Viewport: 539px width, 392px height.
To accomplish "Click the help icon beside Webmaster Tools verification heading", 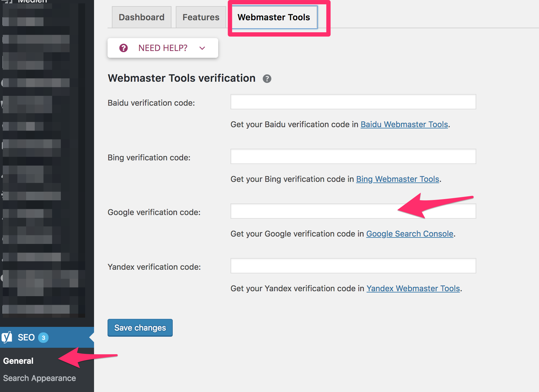I will pos(267,79).
